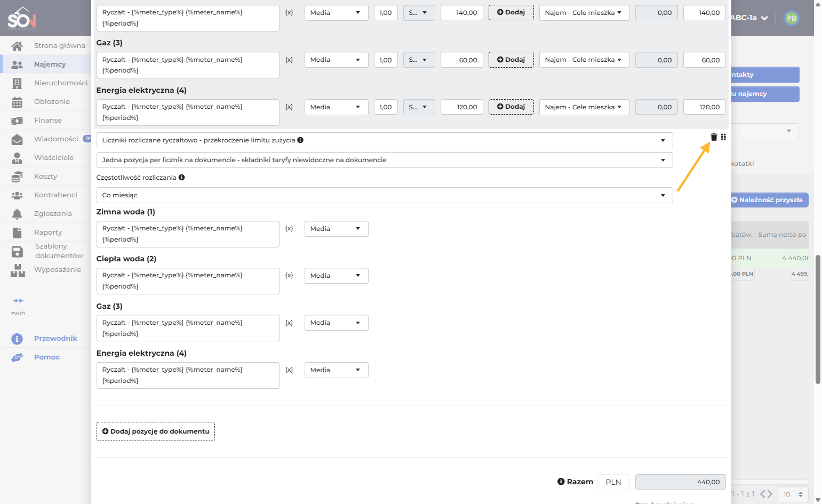This screenshot has height=504, width=822.
Task: Click Dodaj button in 60,00 Gaz row
Action: 511,60
